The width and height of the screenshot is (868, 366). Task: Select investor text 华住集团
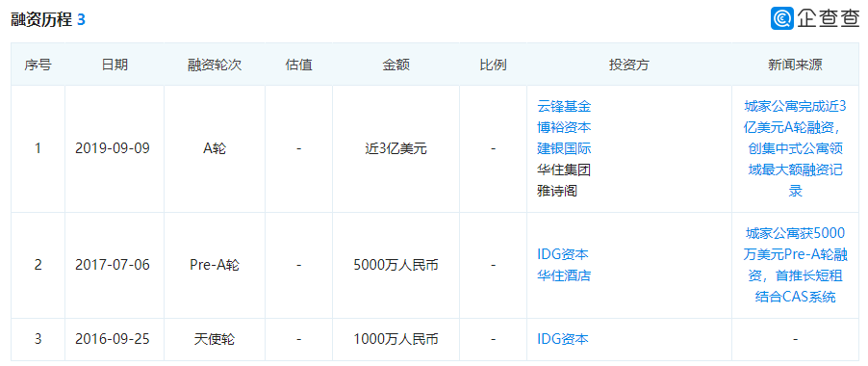(564, 170)
